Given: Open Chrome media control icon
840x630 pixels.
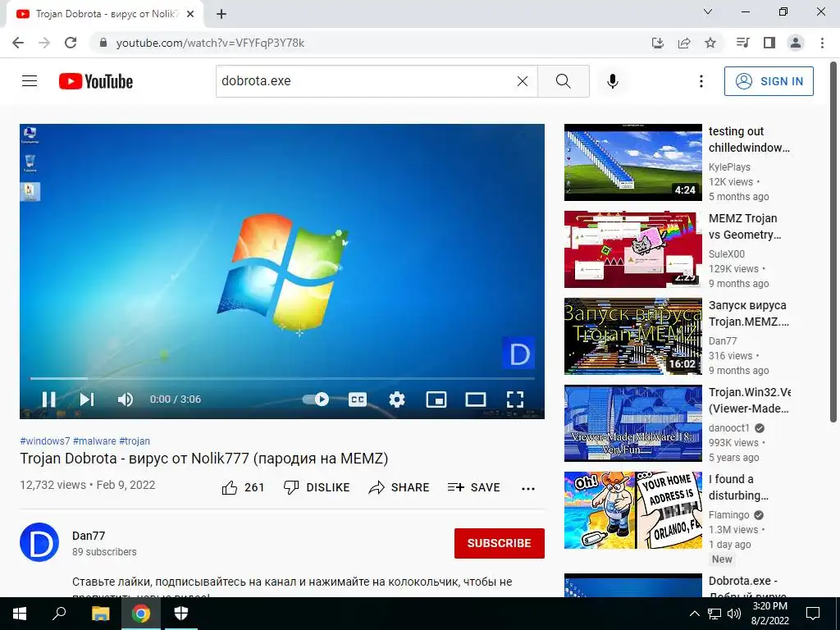Looking at the screenshot, I should [742, 43].
